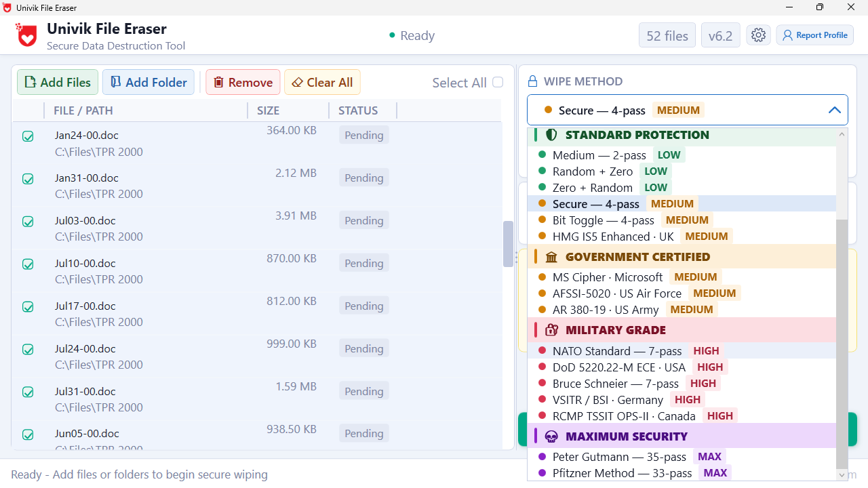
Task: Choose Peter Gutmann 35-pass method
Action: pyautogui.click(x=617, y=456)
